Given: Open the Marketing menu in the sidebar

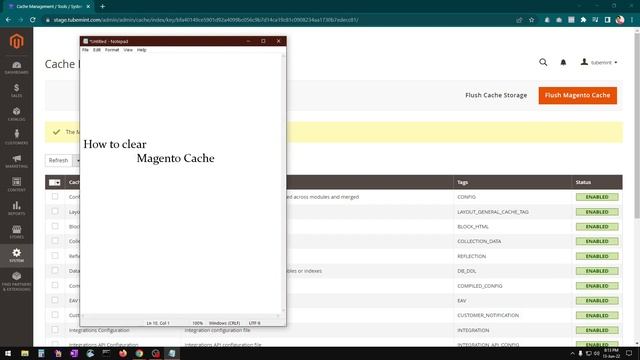Looking at the screenshot, I should [x=16, y=161].
